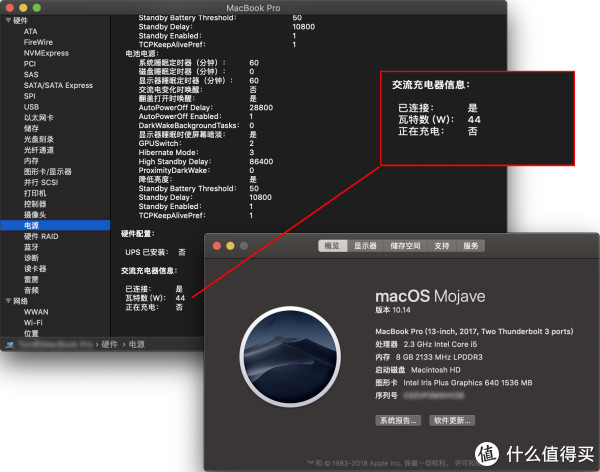Open 硬件 RAID sidebar entry
The height and width of the screenshot is (472, 600).
tap(41, 236)
